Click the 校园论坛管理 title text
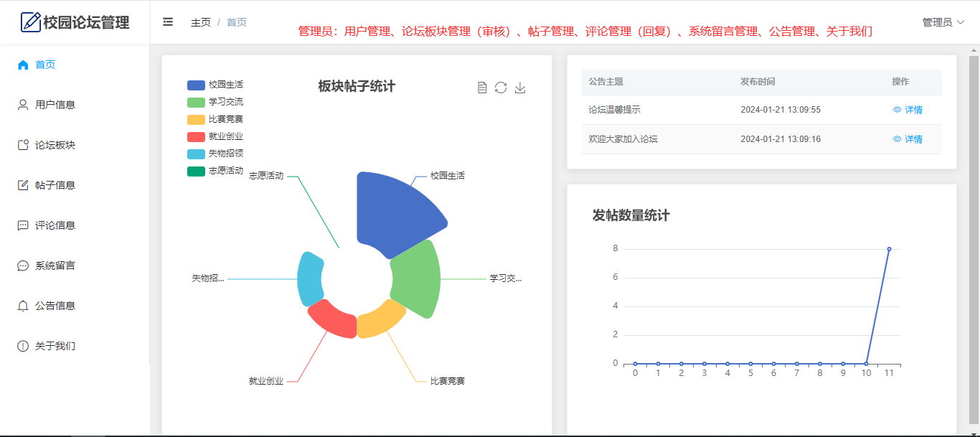980x437 pixels. click(x=86, y=22)
